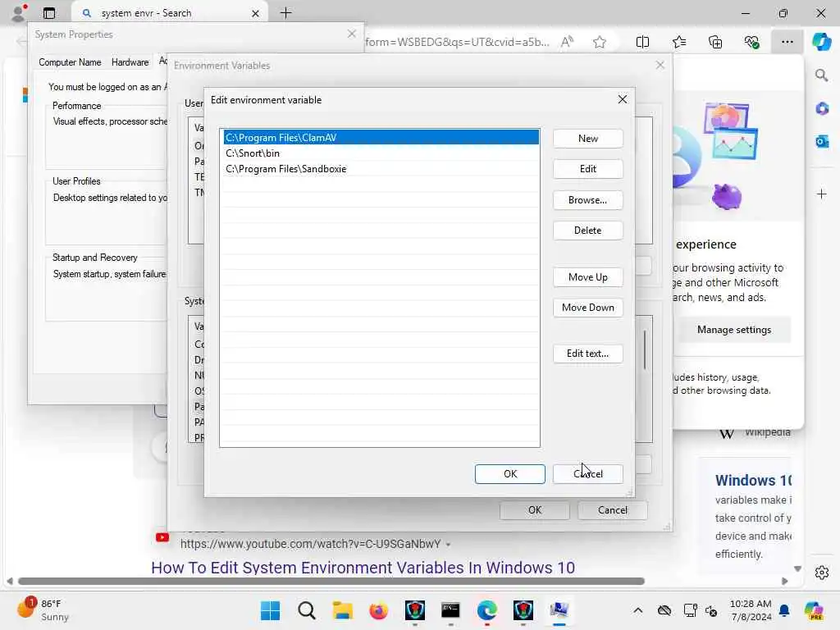Open Windows taskbar Search
This screenshot has width=840, height=630.
coord(307,610)
